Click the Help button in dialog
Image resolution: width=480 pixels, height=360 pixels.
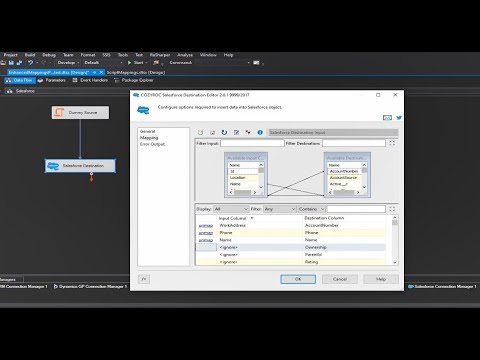click(x=381, y=279)
